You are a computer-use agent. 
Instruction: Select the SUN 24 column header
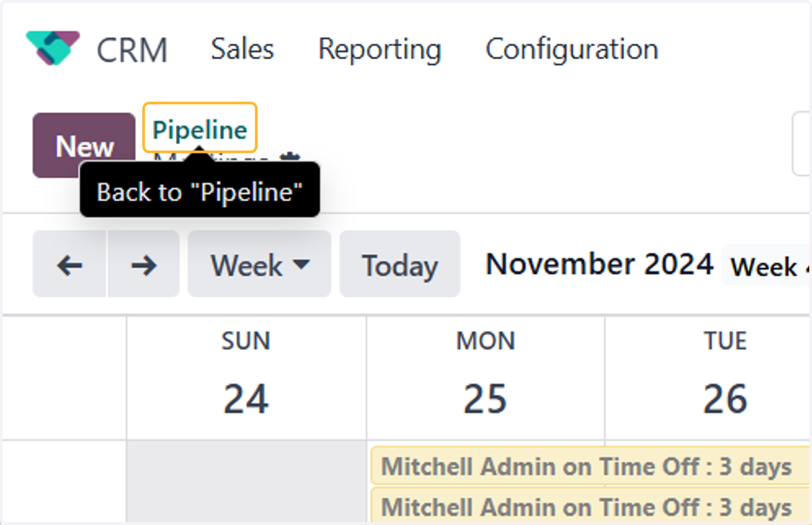(x=246, y=379)
